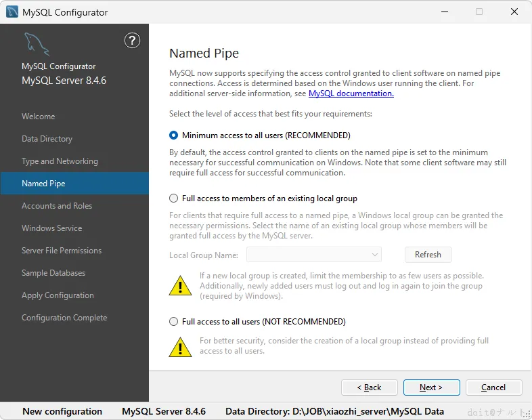Click the Refresh button

pyautogui.click(x=428, y=255)
